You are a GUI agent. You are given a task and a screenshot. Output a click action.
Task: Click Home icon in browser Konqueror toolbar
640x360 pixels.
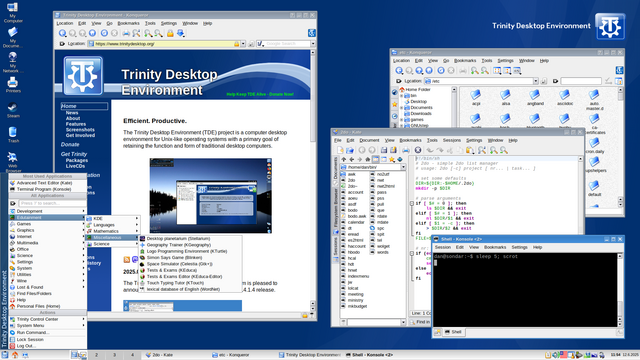point(93,33)
